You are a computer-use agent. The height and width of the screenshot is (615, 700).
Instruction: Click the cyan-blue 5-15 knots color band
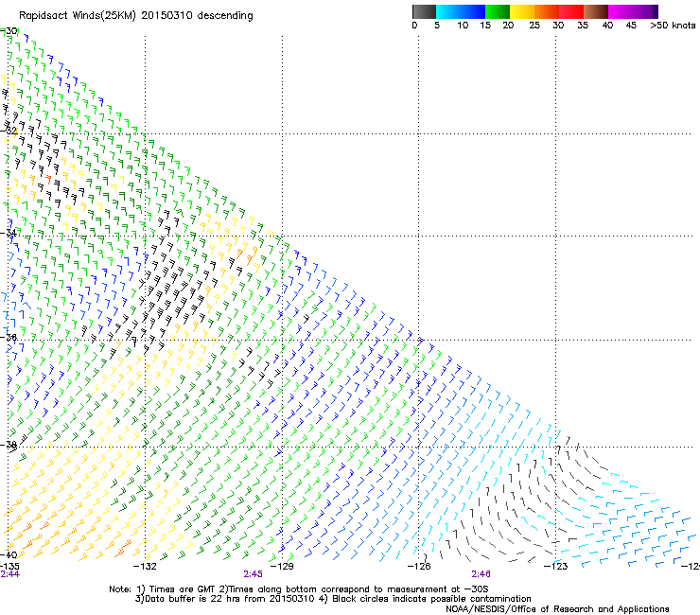coord(461,11)
